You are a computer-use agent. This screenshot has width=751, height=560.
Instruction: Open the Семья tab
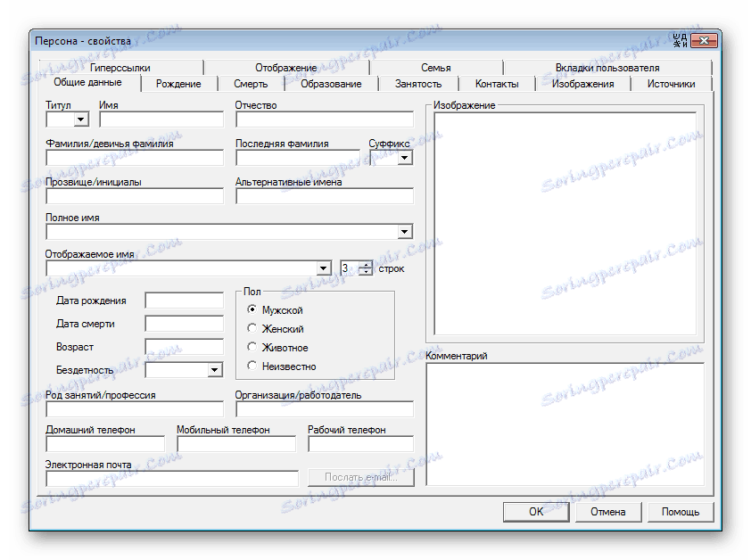click(x=436, y=68)
